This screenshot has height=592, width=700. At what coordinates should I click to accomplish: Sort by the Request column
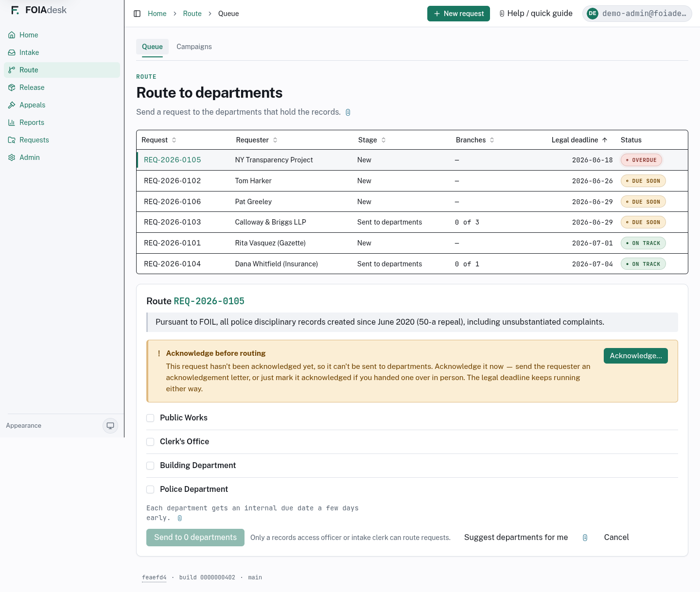(159, 140)
